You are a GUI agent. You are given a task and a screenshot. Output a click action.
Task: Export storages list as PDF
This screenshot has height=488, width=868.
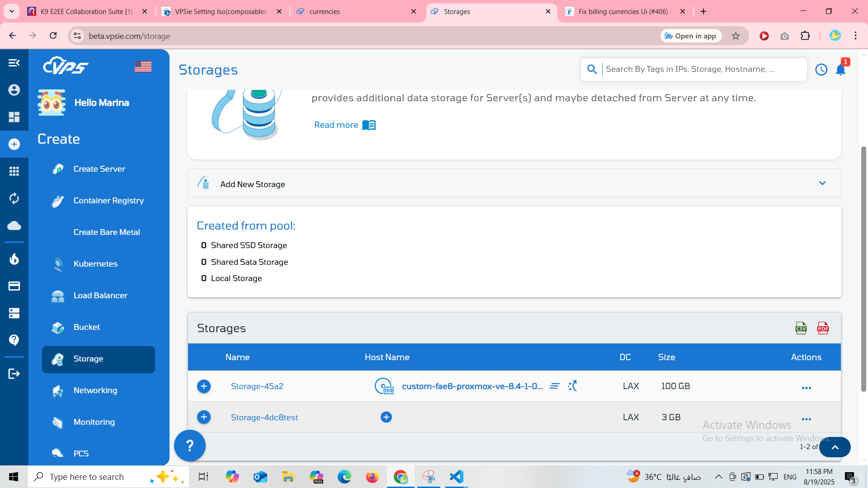click(x=823, y=328)
